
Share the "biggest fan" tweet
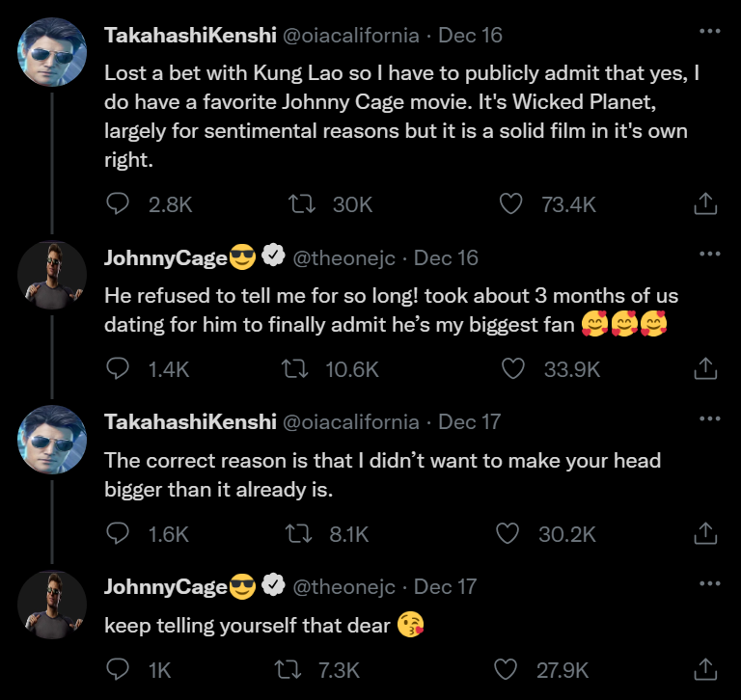click(705, 368)
